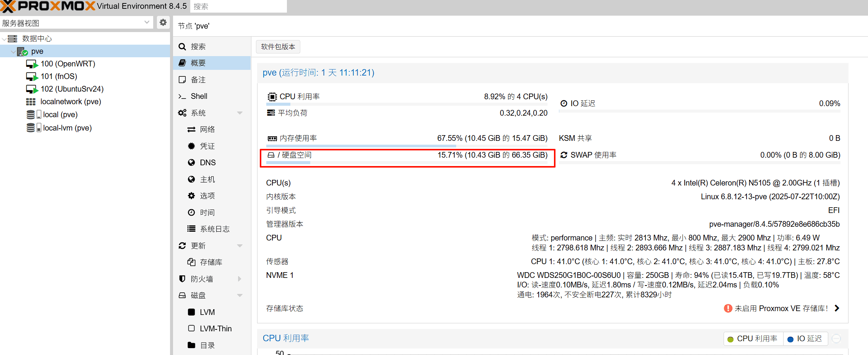Click the DNS globe icon
Screen dimensions: 868x355
[191, 163]
